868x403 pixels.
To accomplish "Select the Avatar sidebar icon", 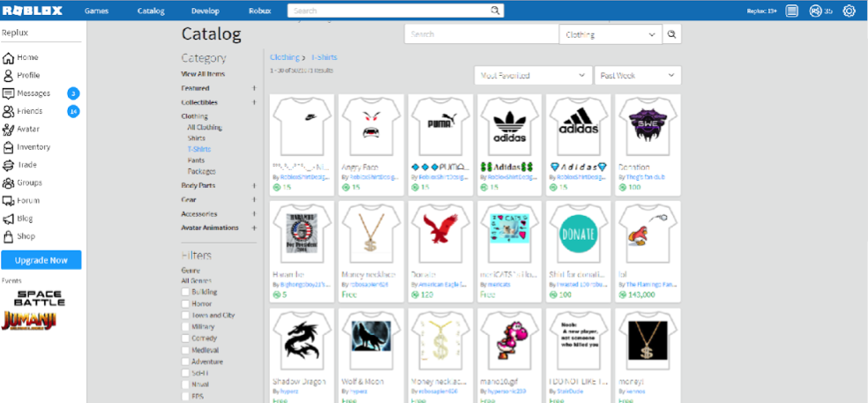I will tap(9, 129).
